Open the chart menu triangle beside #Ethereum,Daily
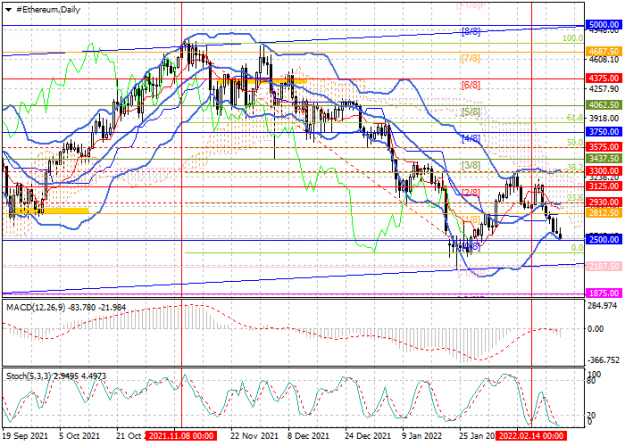The height and width of the screenshot is (446, 625). [x=8, y=10]
